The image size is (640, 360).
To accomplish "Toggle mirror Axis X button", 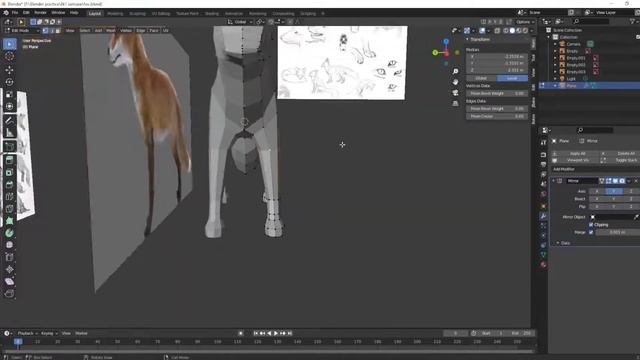I will coord(597,191).
